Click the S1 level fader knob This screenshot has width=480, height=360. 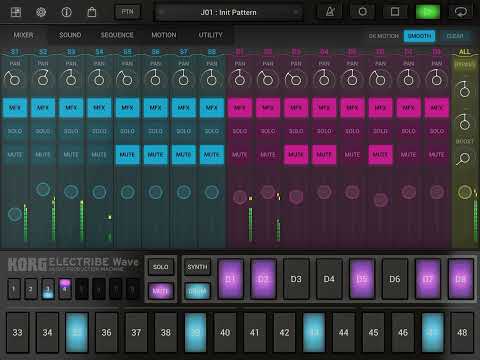coord(15,214)
